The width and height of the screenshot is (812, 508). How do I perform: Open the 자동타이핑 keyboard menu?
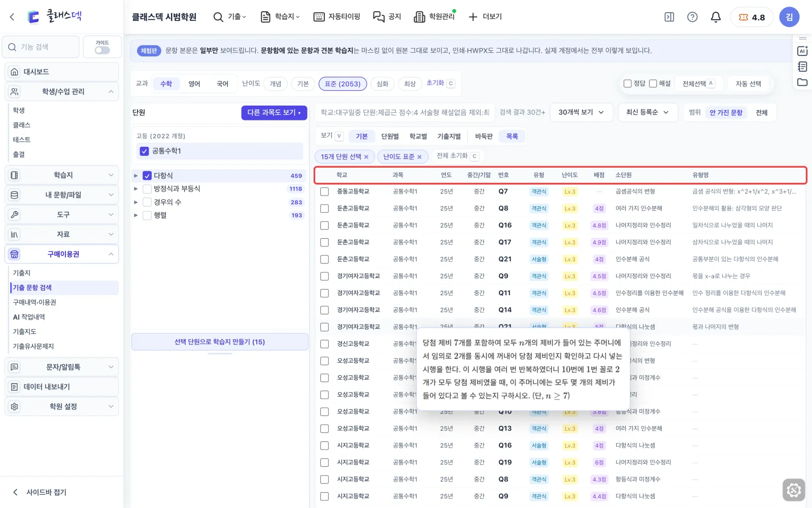pyautogui.click(x=337, y=17)
